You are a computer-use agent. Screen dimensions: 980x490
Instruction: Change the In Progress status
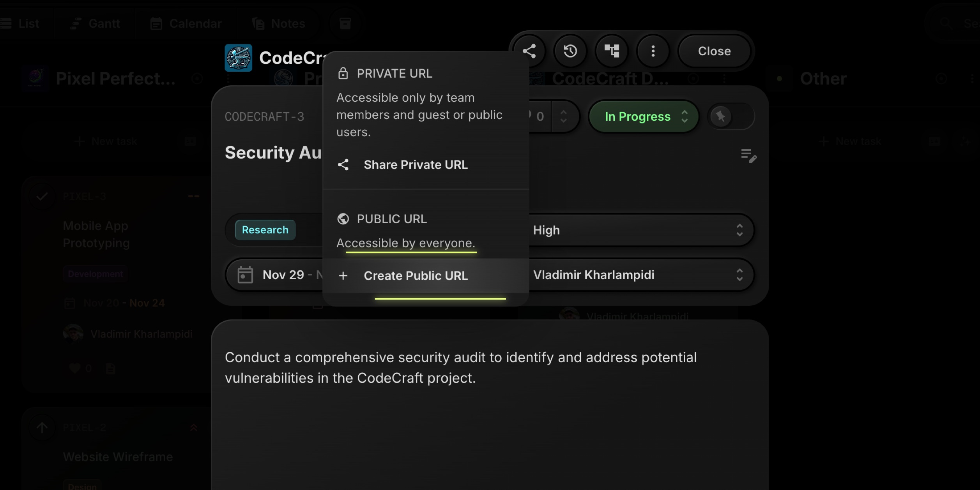(x=643, y=116)
